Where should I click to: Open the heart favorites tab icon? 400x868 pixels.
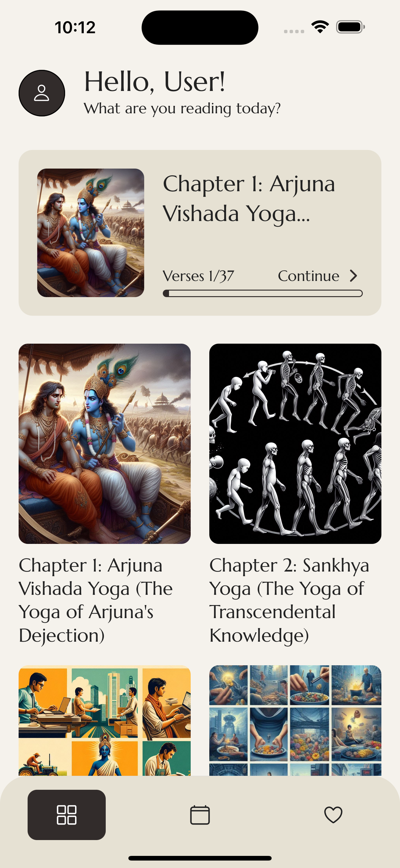[x=333, y=815]
